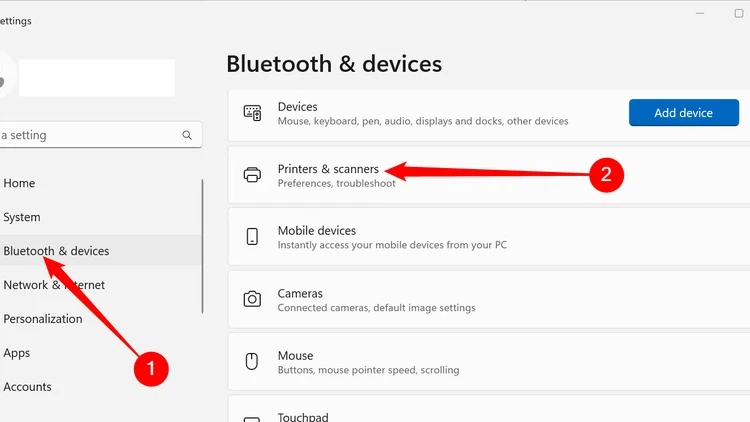Viewport: 750px width, 422px height.
Task: Click the Cameras icon
Action: (252, 299)
